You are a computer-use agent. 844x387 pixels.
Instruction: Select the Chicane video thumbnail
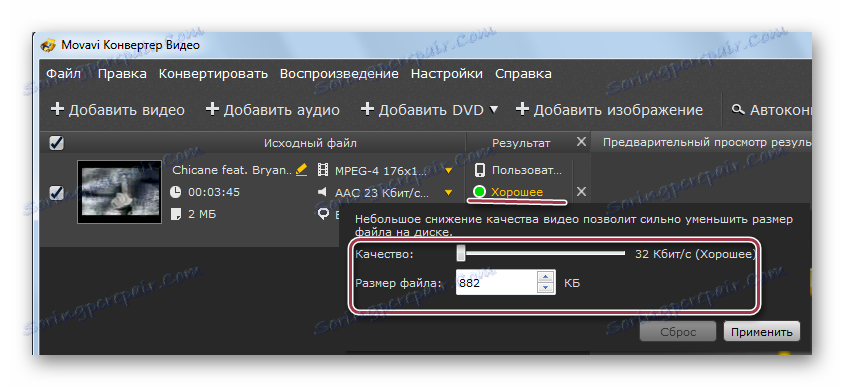click(119, 192)
